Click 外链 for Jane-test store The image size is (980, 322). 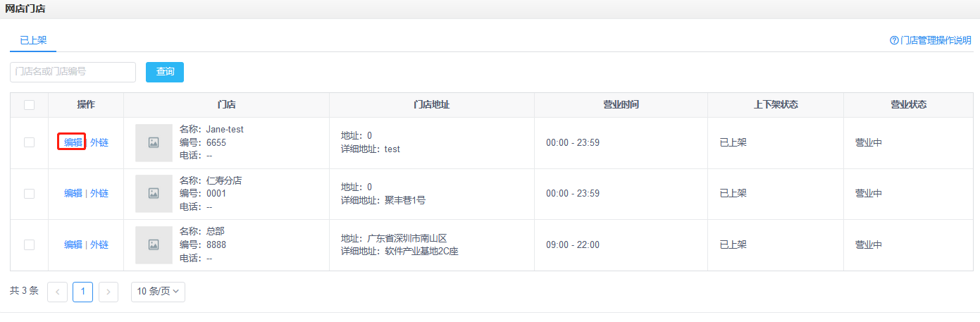pos(99,142)
